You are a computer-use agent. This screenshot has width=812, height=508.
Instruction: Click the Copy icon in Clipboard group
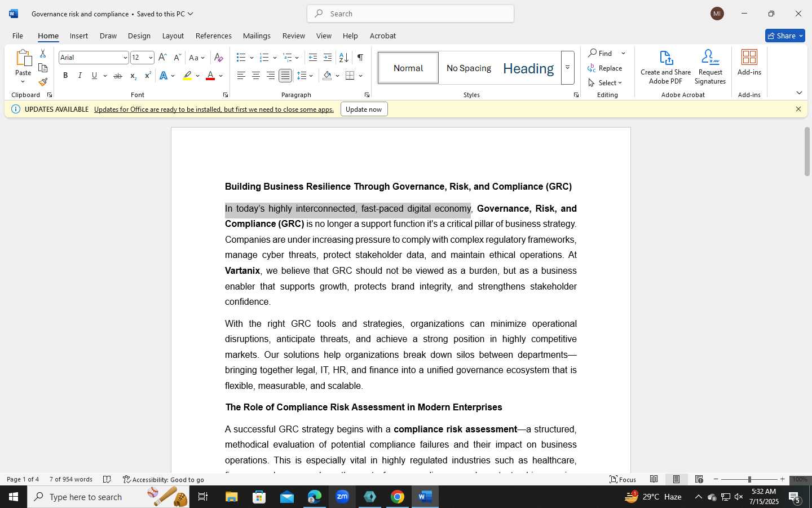tap(43, 68)
